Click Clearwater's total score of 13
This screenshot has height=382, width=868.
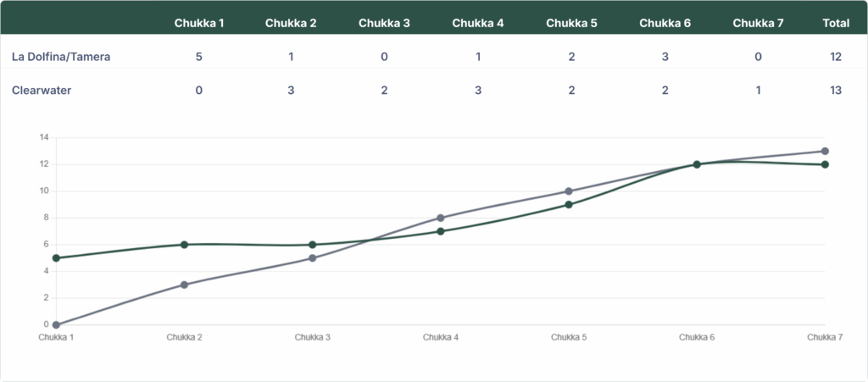(x=836, y=91)
